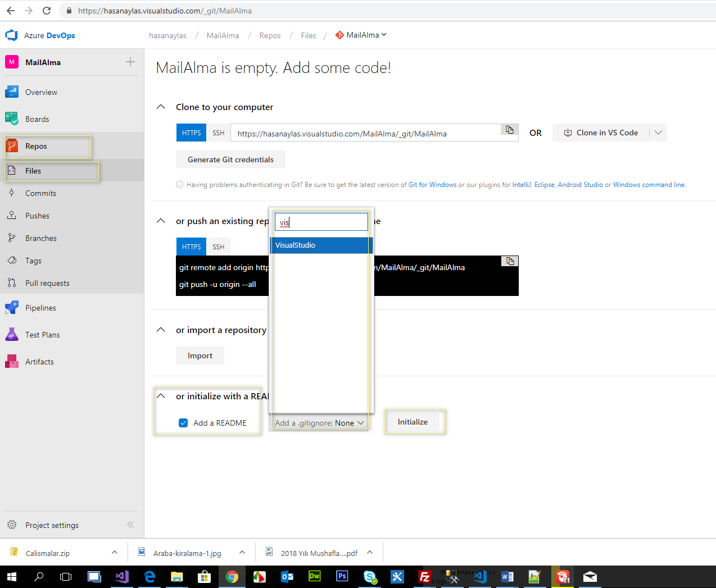
Task: Click the browser address bar URL
Action: tap(165, 11)
